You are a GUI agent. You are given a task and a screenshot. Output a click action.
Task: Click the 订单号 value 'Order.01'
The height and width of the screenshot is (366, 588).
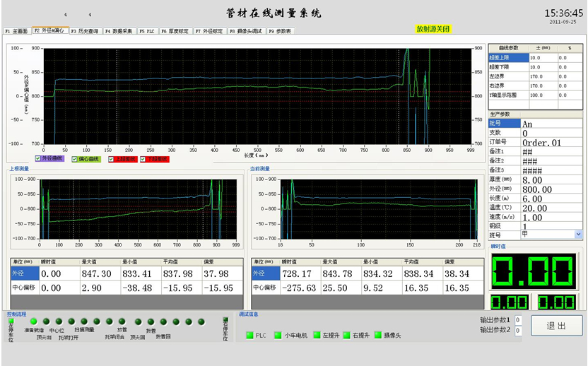point(552,143)
